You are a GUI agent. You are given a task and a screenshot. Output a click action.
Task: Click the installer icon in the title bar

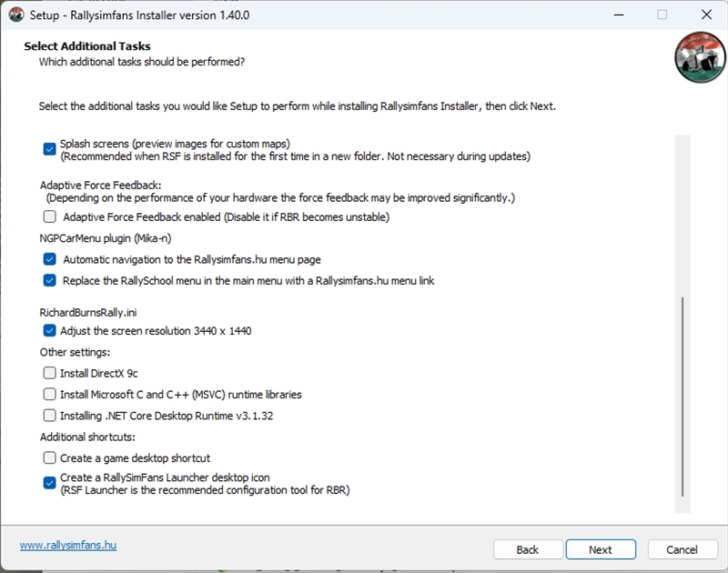(x=15, y=15)
